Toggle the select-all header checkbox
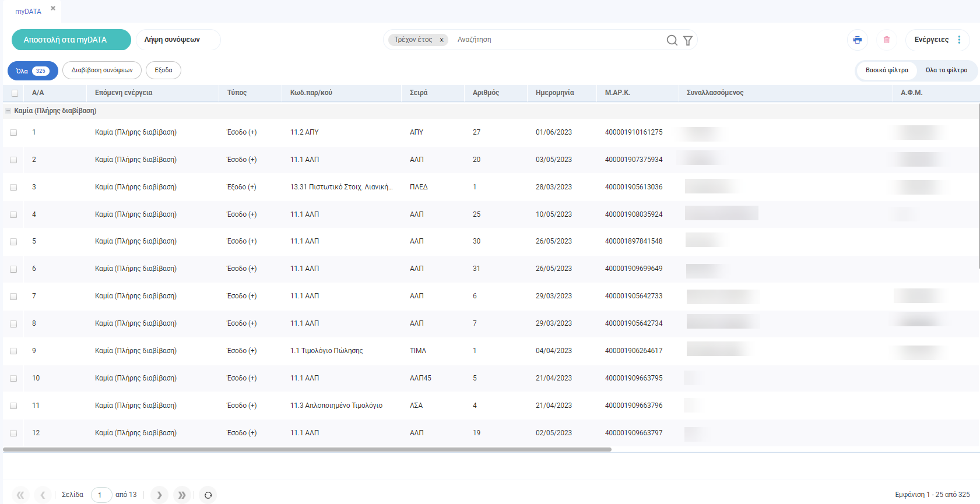 (x=15, y=93)
